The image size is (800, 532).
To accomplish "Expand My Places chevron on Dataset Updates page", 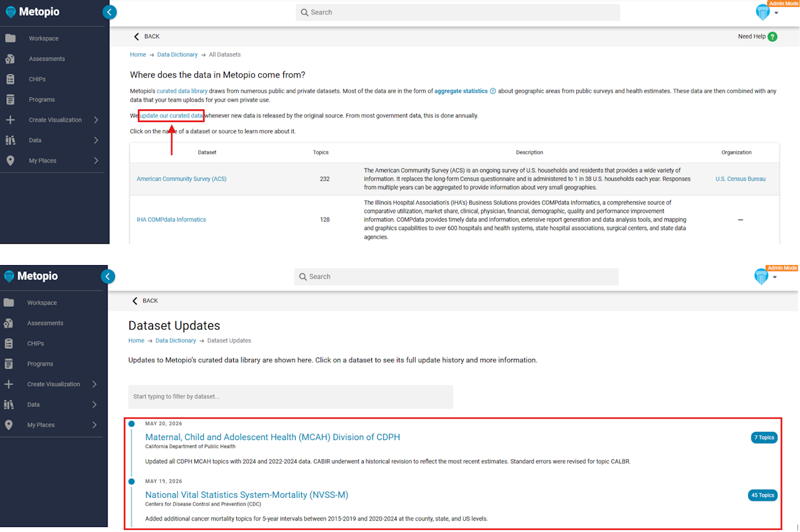I will point(95,425).
